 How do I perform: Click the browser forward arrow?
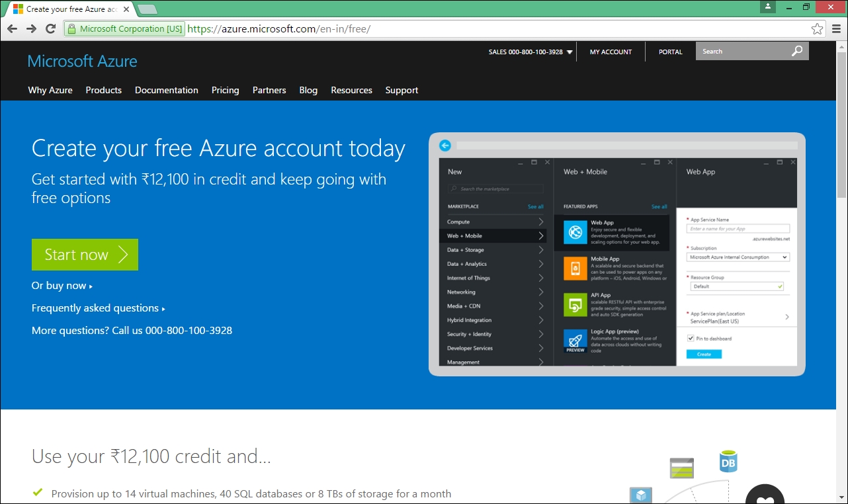click(x=31, y=28)
